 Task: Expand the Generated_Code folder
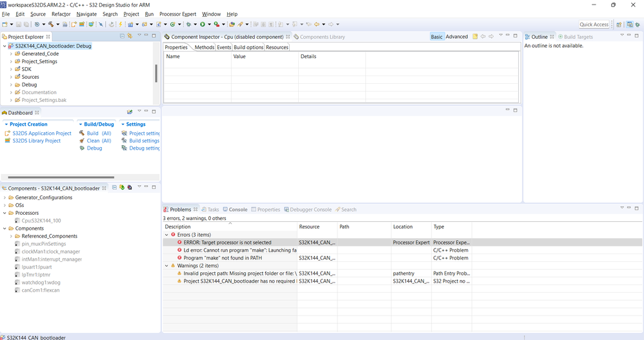pos(11,54)
